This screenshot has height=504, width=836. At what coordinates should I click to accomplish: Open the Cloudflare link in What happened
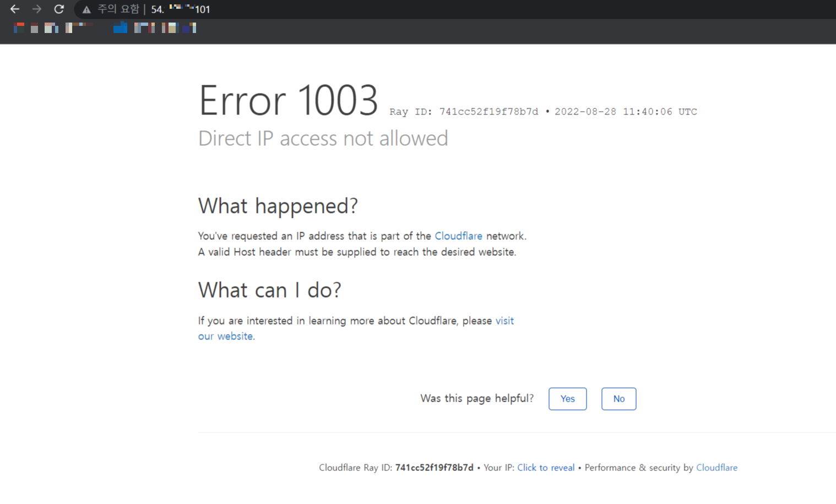coord(458,236)
